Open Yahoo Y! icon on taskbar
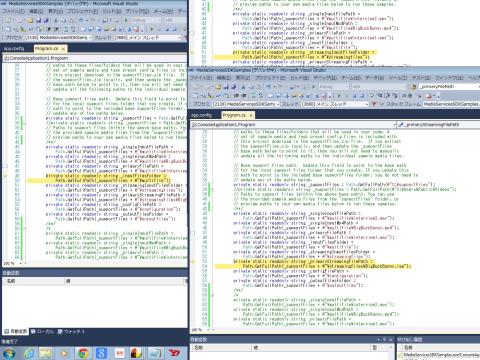The height and width of the screenshot is (360, 480). click(174, 353)
